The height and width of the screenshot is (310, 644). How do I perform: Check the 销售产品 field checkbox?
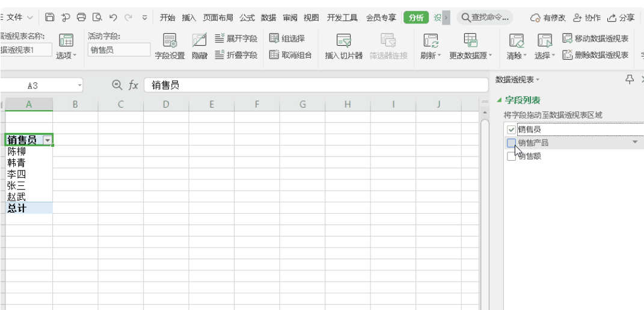click(511, 143)
